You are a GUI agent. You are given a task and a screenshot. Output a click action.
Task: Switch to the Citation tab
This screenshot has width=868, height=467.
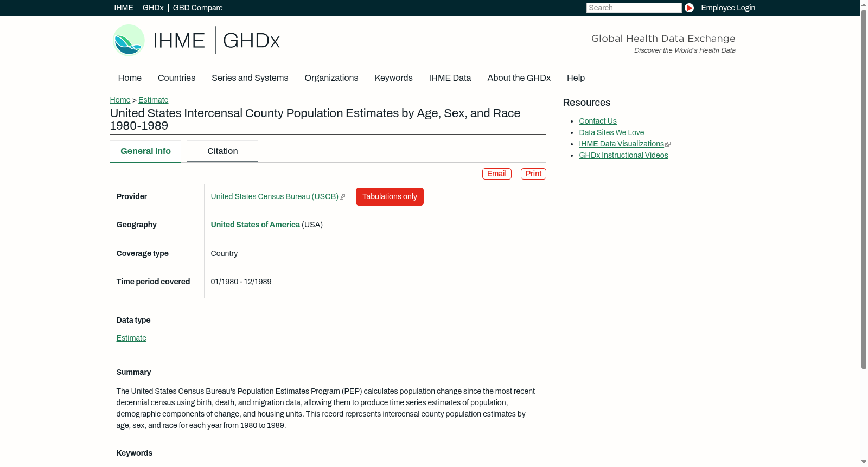point(222,151)
